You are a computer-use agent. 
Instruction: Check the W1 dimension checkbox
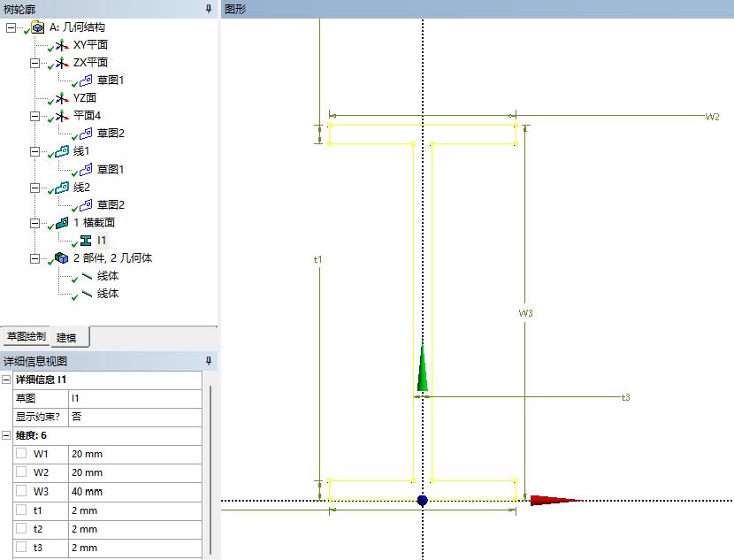point(20,454)
